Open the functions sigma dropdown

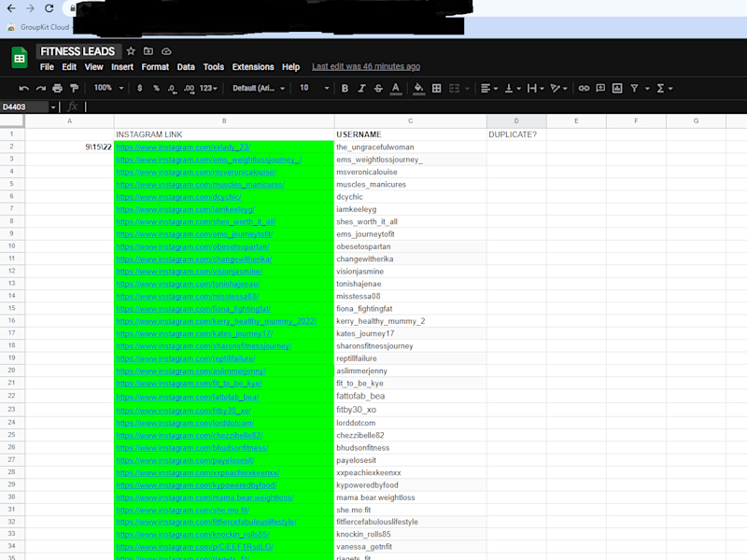[664, 88]
